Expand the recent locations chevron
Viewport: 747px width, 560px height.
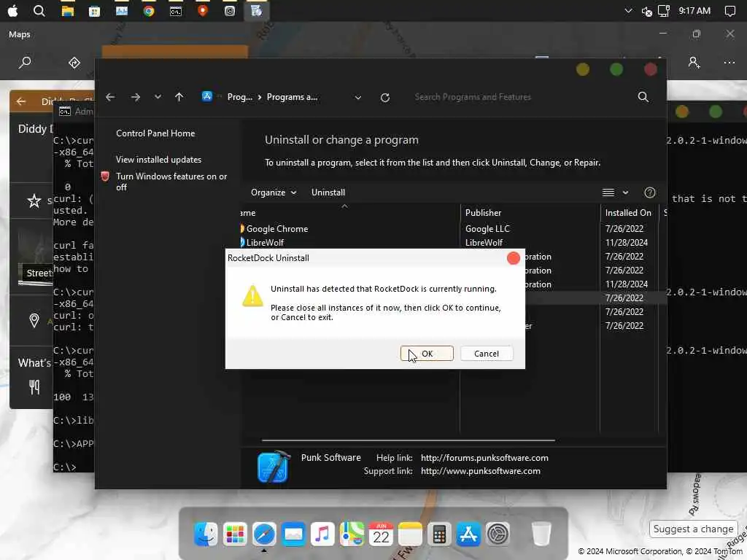click(x=158, y=97)
